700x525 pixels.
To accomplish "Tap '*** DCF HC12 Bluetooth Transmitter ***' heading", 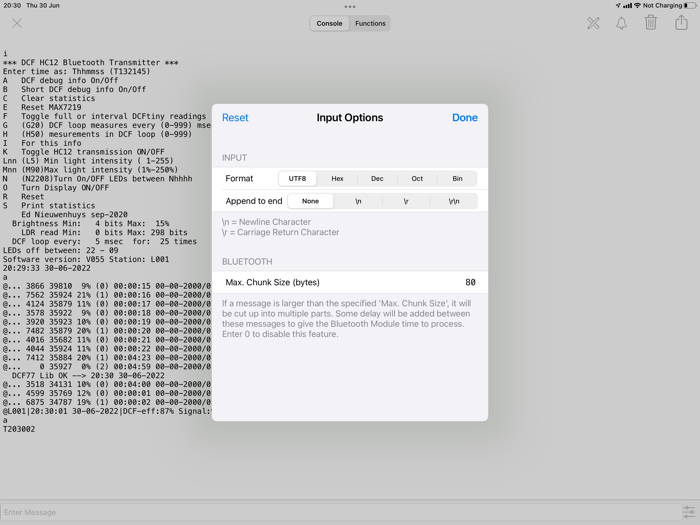I will 91,62.
